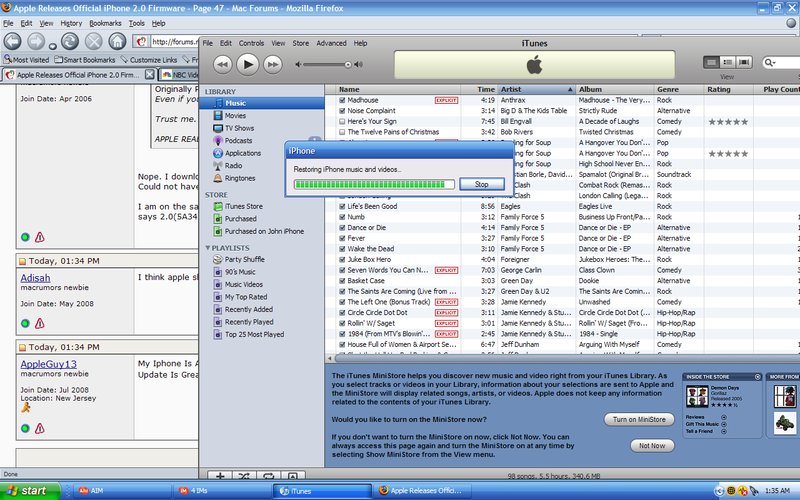Close the Apple Releases Official iPhone tab
The image size is (800, 500).
149,74
